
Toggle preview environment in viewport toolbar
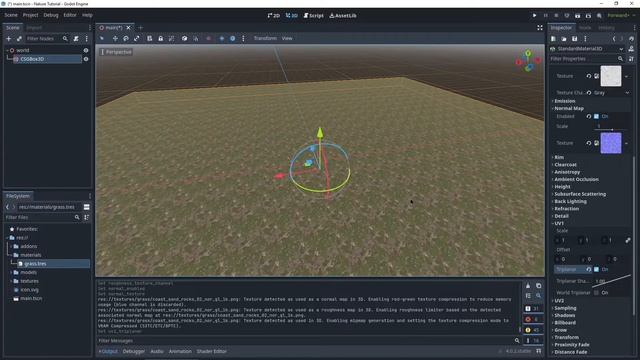(232, 38)
